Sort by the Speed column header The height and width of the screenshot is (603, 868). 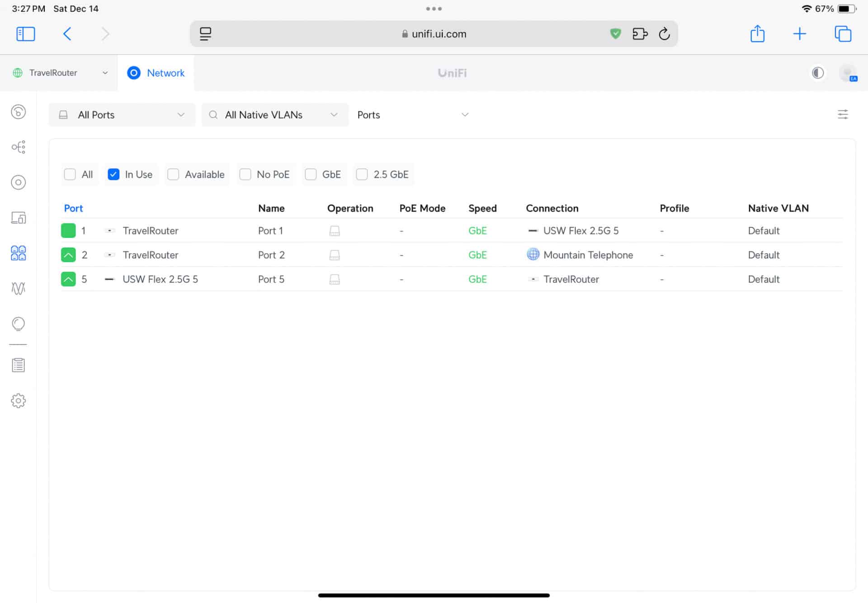pyautogui.click(x=482, y=208)
